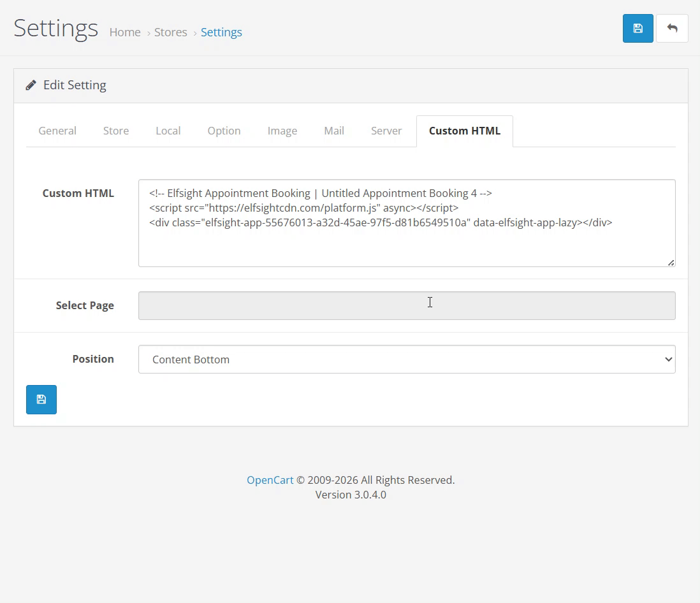Viewport: 700px width, 603px height.
Task: Click the back arrow icon in the header
Action: tap(672, 29)
